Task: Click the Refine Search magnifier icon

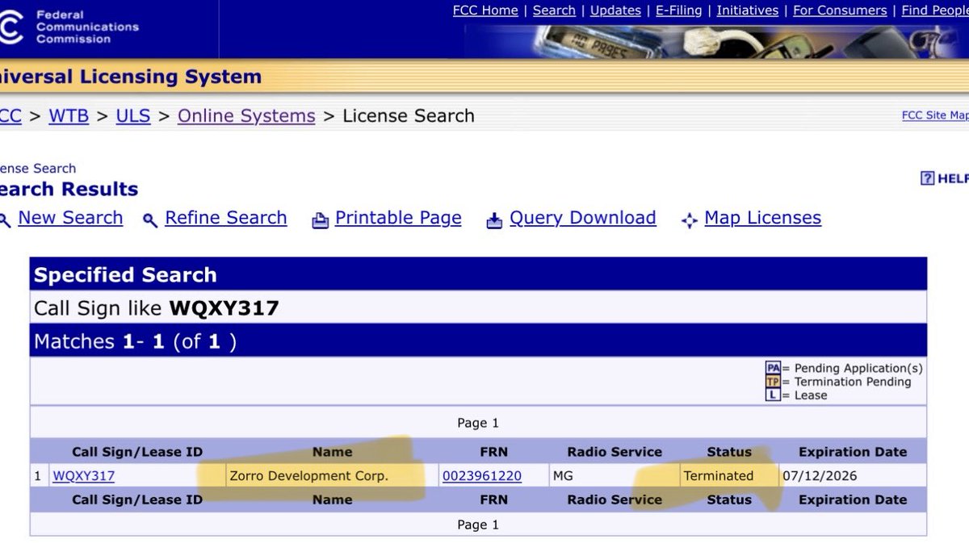Action: (149, 220)
